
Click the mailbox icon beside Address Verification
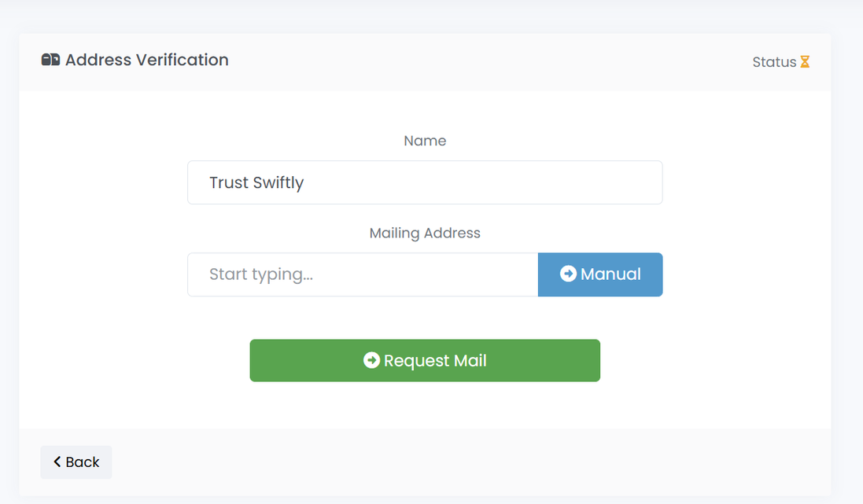coord(50,60)
